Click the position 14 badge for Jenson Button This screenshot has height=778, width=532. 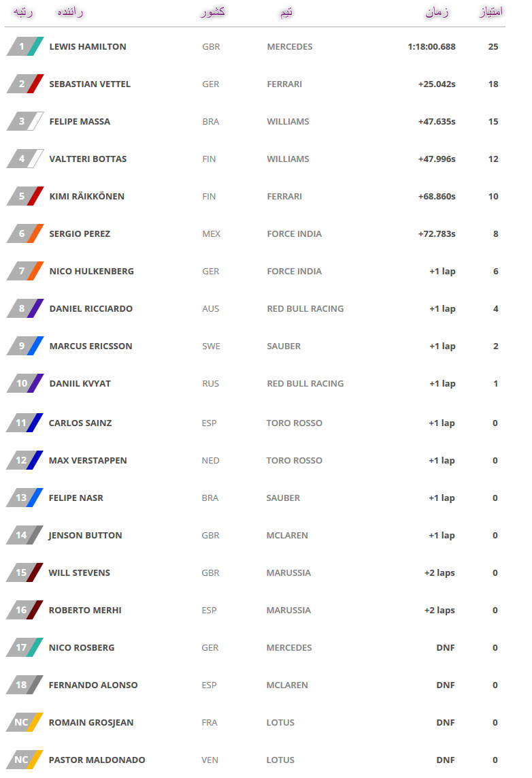coord(24,535)
